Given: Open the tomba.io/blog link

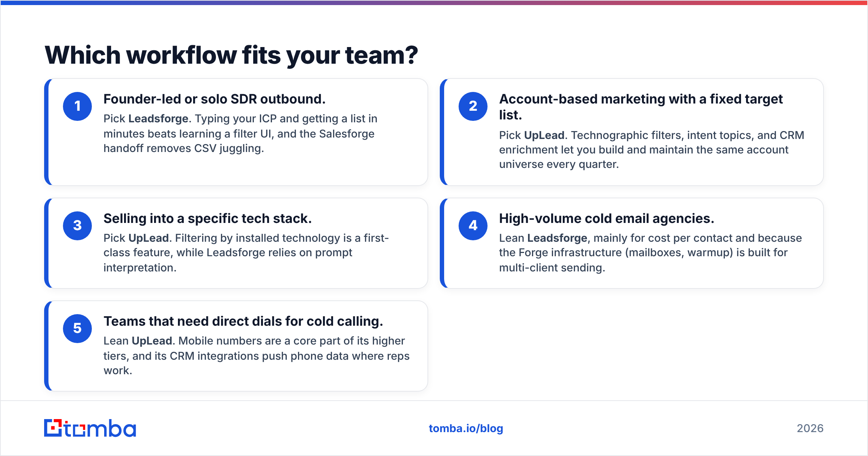Looking at the screenshot, I should click(466, 428).
